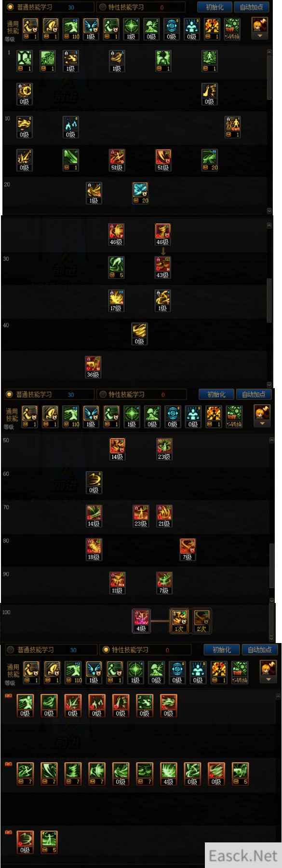
Task: Click the 11级 skill in the level 90 row
Action: point(117,583)
